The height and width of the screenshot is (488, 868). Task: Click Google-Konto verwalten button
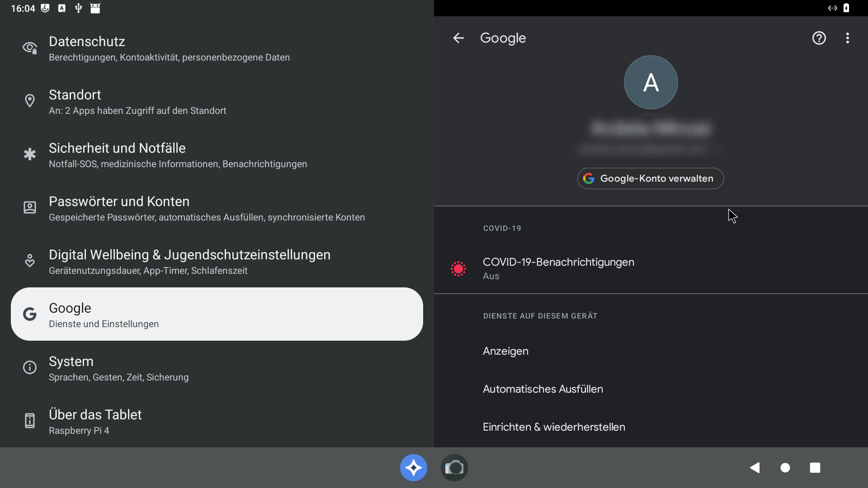pos(651,178)
